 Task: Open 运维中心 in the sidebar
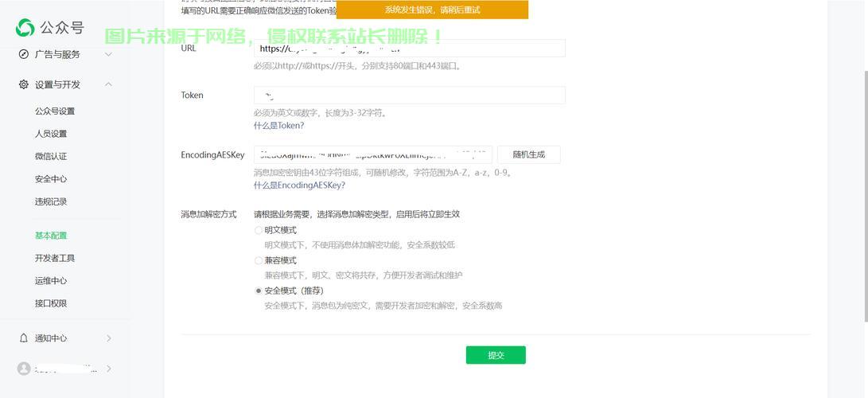coord(51,281)
